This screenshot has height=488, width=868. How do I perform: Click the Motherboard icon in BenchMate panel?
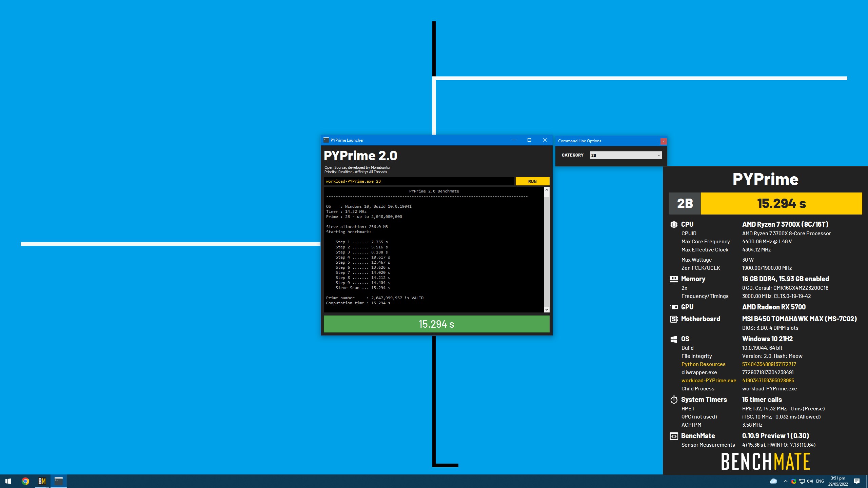pos(674,319)
